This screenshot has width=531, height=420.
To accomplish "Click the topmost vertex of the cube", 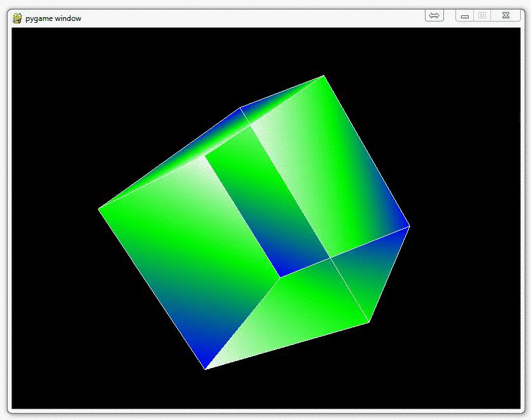I will [324, 75].
